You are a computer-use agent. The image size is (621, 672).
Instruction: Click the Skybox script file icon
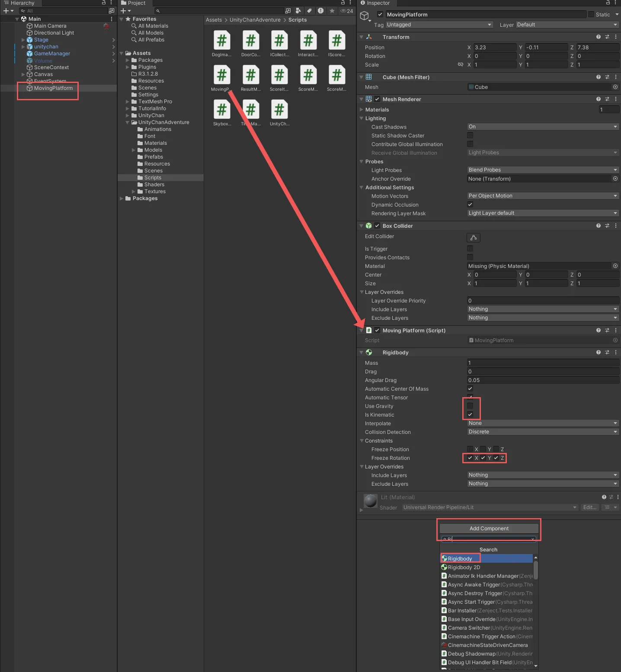point(222,110)
